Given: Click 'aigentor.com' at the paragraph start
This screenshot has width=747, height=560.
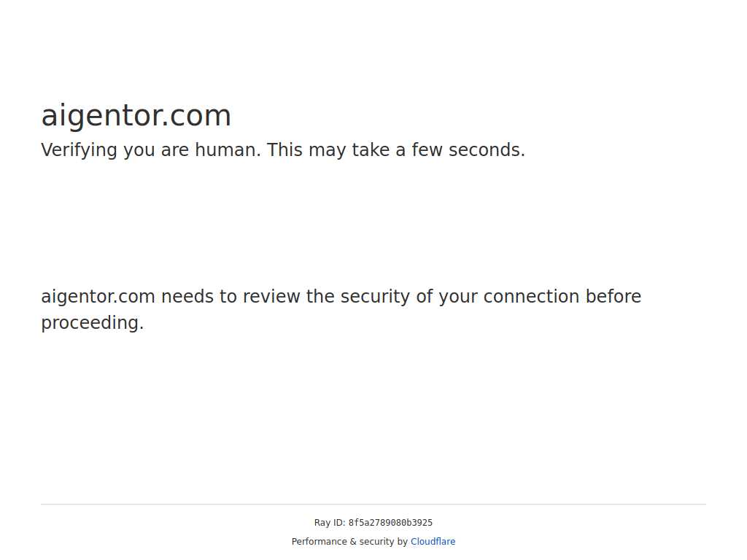Looking at the screenshot, I should (x=98, y=297).
